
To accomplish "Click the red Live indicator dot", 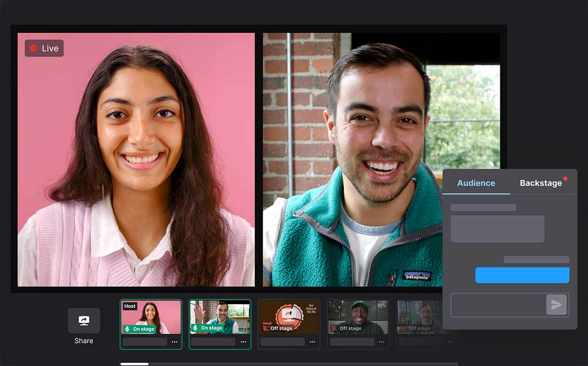I will coord(33,48).
